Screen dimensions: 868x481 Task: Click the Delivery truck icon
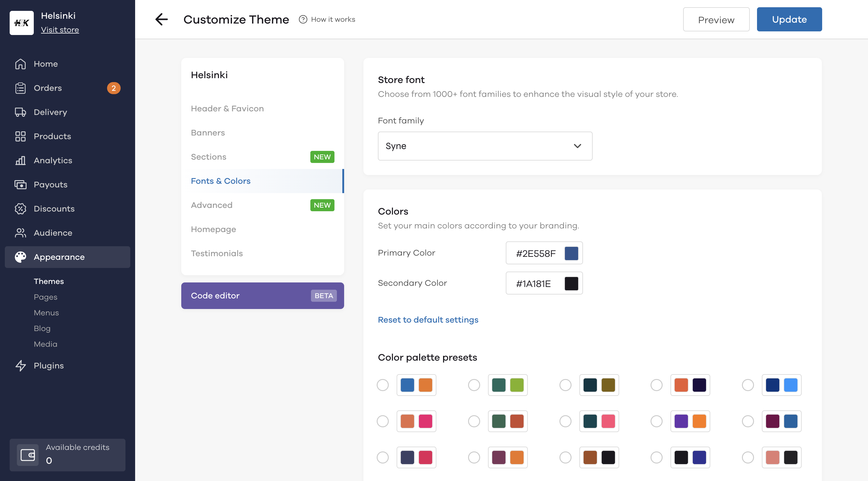pyautogui.click(x=21, y=112)
